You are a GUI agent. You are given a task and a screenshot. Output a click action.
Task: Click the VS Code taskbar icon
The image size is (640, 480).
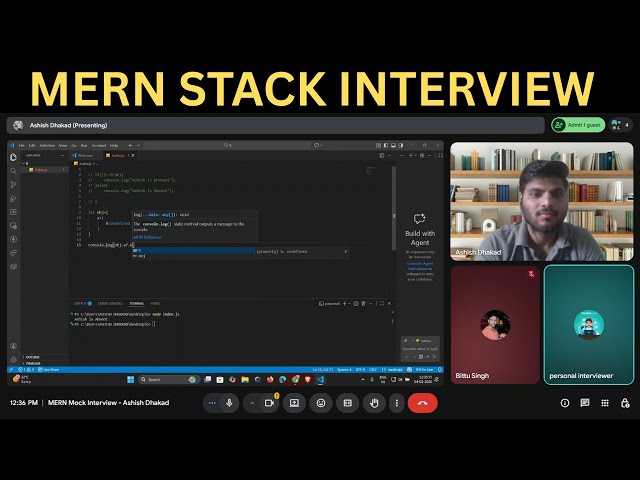[x=320, y=380]
